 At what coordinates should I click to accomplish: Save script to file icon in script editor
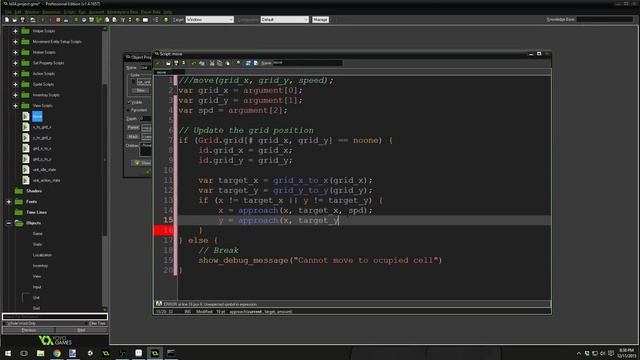(176, 63)
